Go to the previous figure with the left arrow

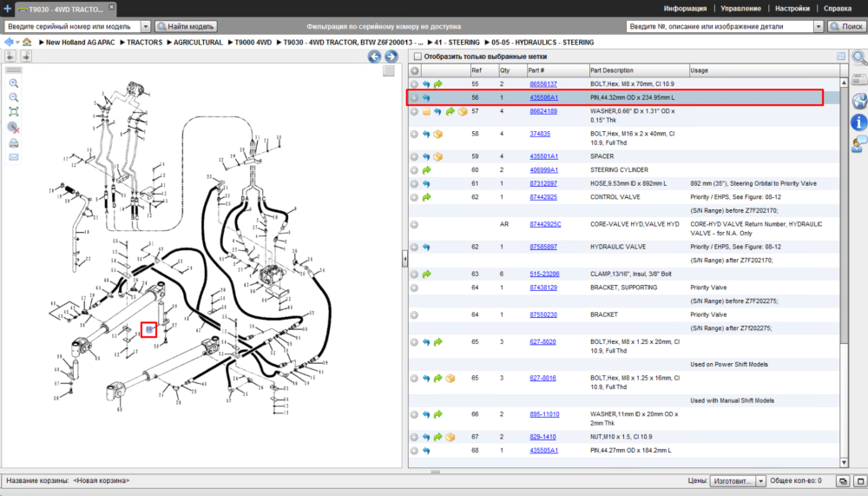[x=375, y=56]
